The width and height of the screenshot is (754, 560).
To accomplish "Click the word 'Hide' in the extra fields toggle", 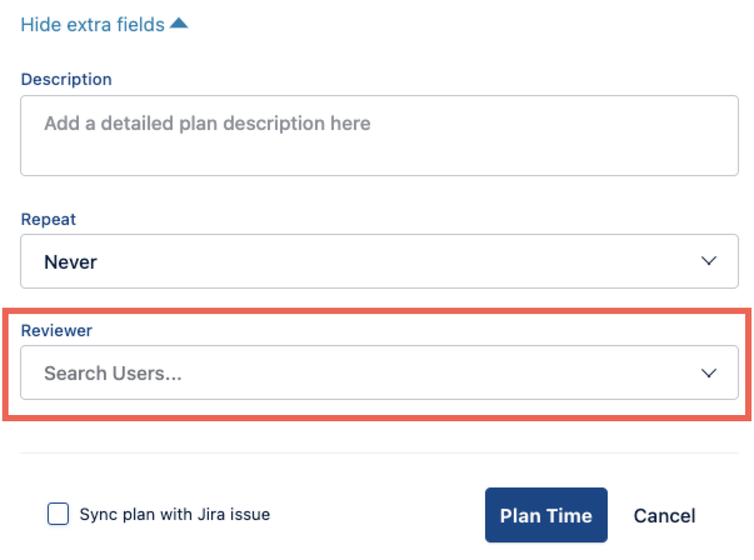I will (x=41, y=24).
